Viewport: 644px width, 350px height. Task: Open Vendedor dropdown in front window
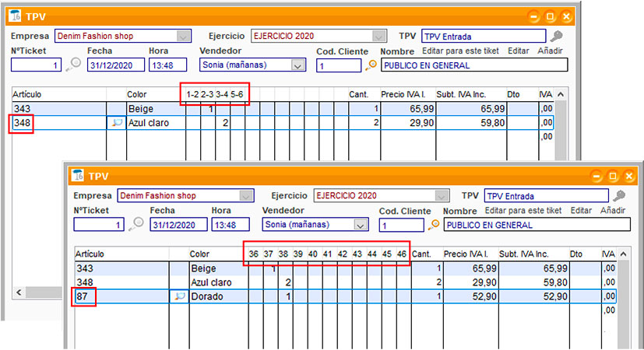pos(360,225)
